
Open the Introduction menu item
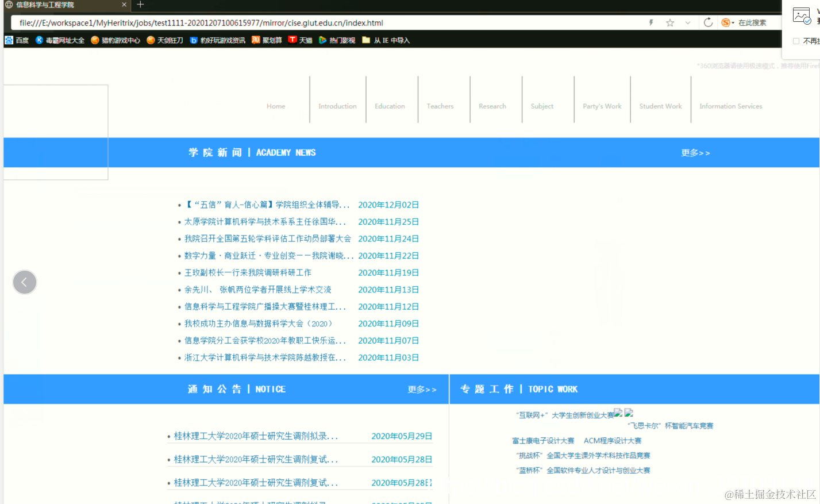pos(337,106)
